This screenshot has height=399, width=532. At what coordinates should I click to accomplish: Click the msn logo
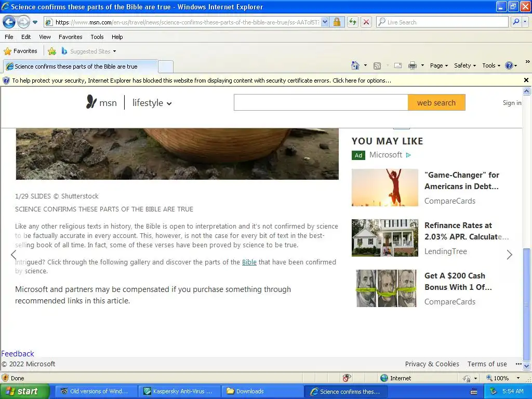[x=101, y=102]
